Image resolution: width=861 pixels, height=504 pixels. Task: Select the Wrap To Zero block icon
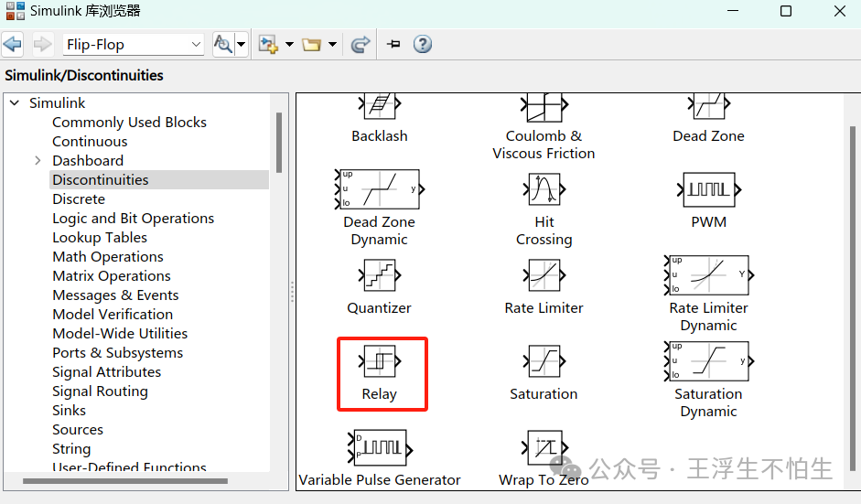[x=544, y=447]
